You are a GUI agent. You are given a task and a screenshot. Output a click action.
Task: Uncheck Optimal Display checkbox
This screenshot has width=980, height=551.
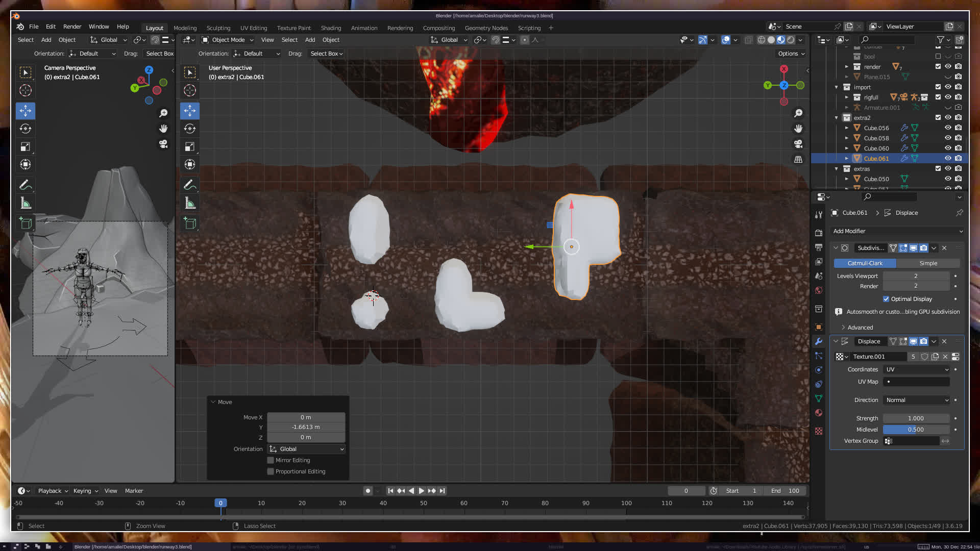point(886,299)
